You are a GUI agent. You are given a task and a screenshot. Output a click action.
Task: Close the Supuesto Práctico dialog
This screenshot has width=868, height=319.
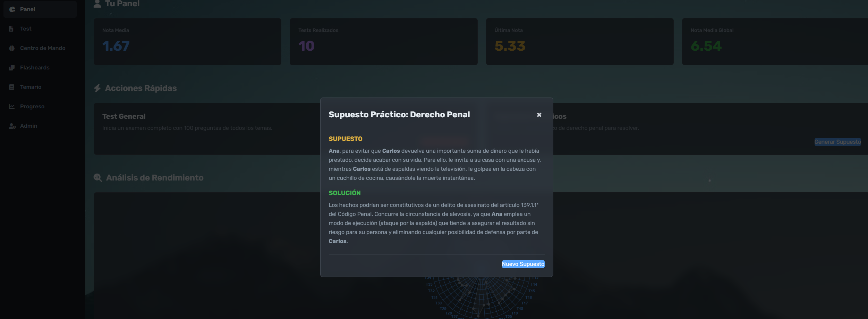539,115
